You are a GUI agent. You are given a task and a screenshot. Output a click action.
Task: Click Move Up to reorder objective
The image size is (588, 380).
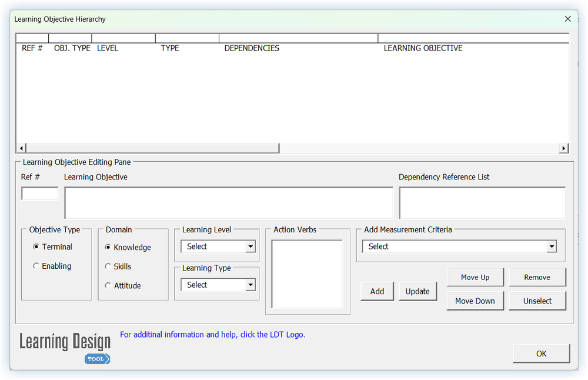click(x=475, y=276)
